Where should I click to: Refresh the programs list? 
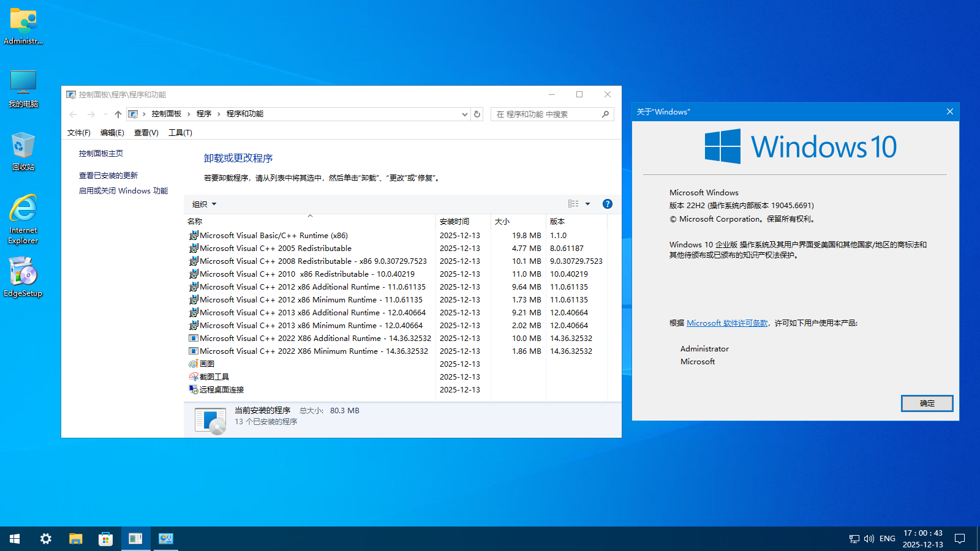[x=477, y=114]
